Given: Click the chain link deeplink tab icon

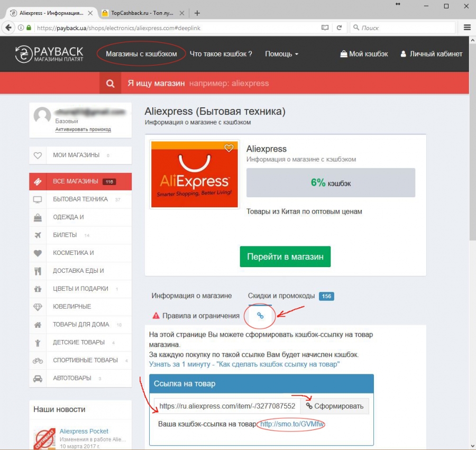Looking at the screenshot, I should point(260,316).
